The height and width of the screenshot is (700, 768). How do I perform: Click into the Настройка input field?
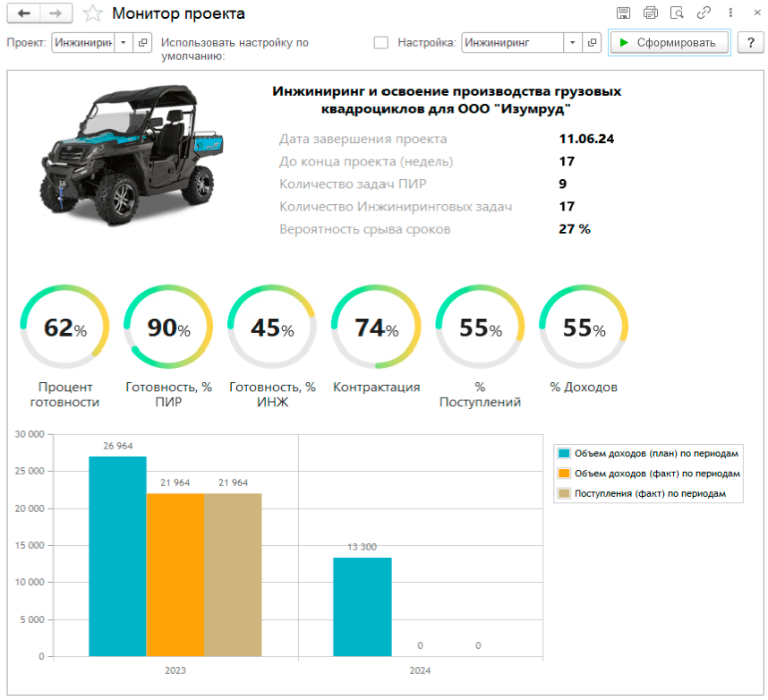click(512, 43)
